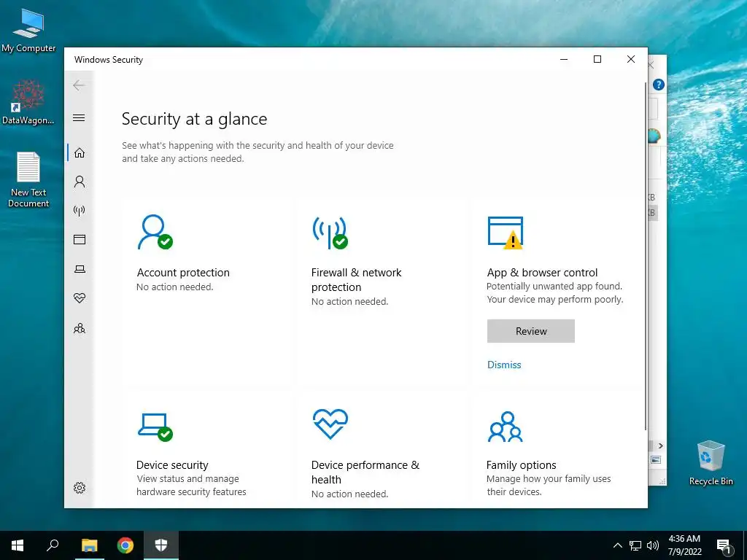Click the Windows Security vertical scrollbar
Screen dimensions: 747x560
[x=646, y=257]
